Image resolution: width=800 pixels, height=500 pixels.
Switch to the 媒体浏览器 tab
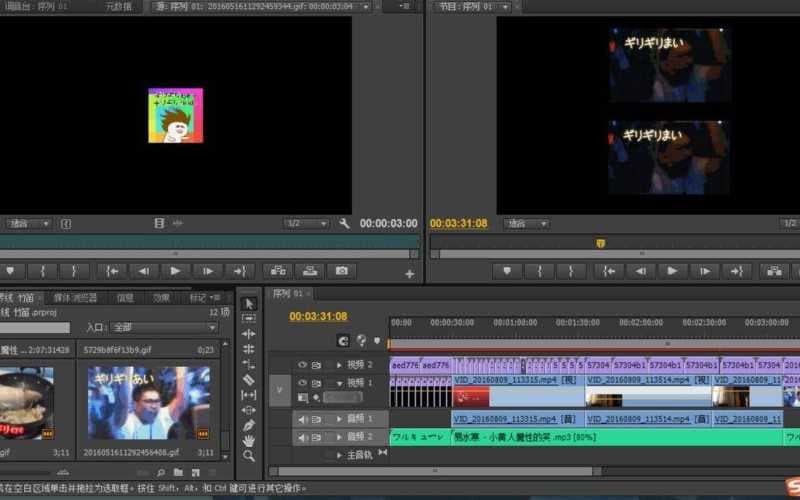click(76, 297)
